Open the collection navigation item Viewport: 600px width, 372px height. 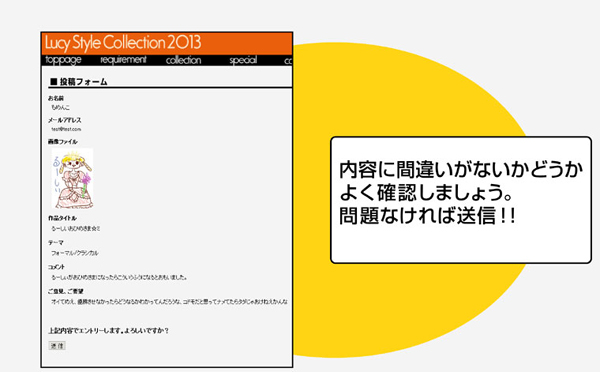(183, 60)
